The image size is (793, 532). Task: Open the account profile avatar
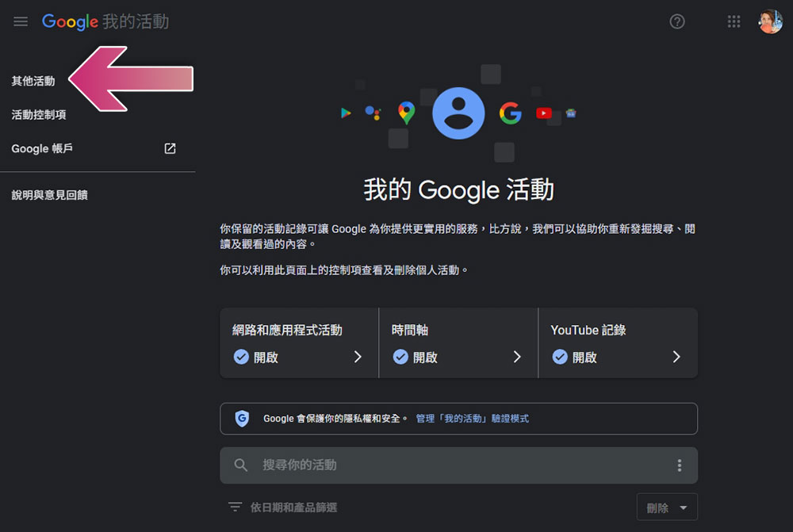770,21
